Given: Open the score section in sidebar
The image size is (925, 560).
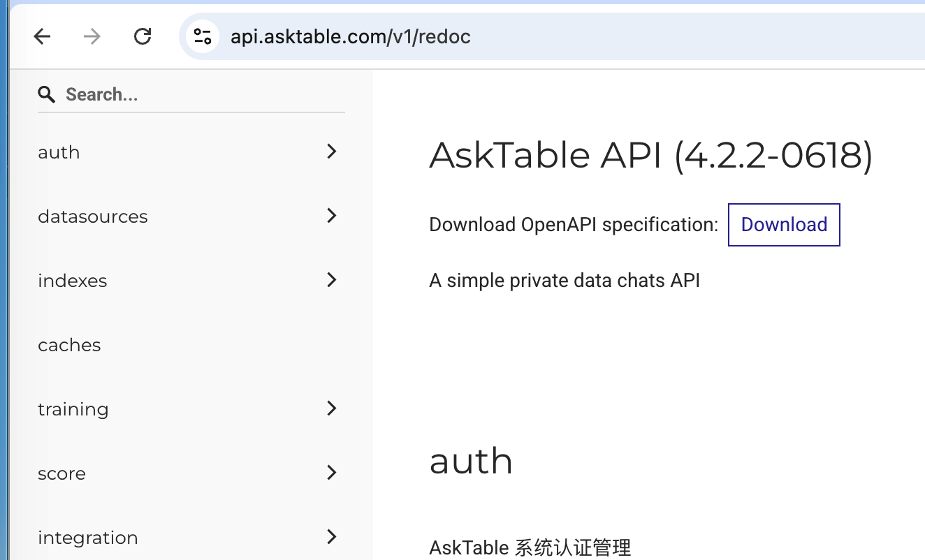Looking at the screenshot, I should click(191, 473).
